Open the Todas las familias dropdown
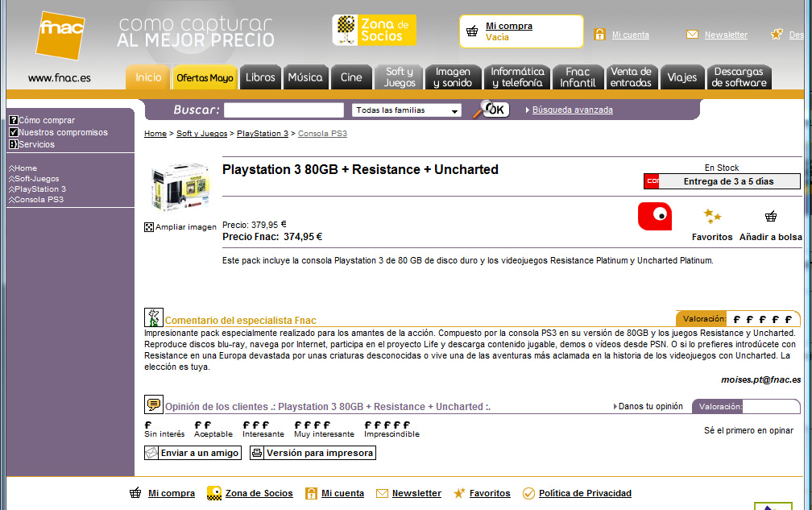 [x=407, y=110]
